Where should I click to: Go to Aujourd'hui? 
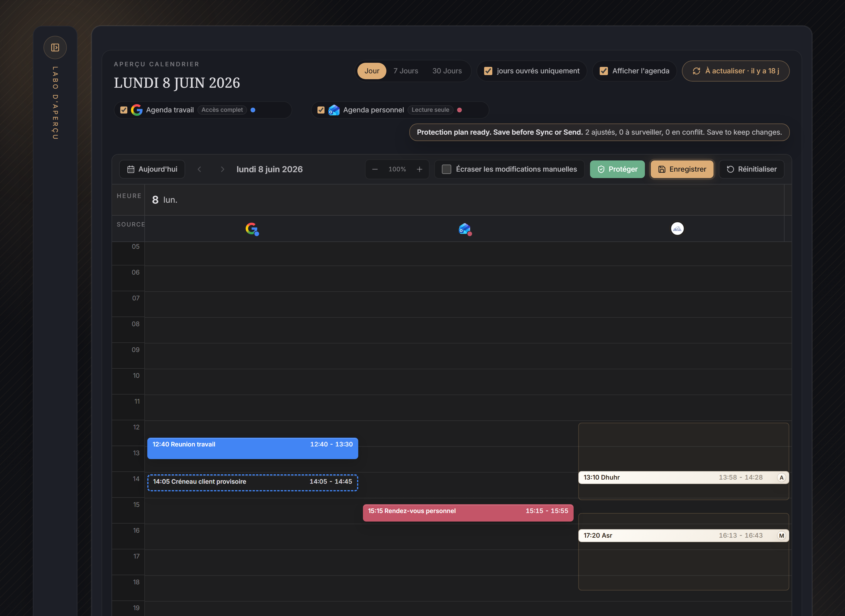click(x=152, y=169)
